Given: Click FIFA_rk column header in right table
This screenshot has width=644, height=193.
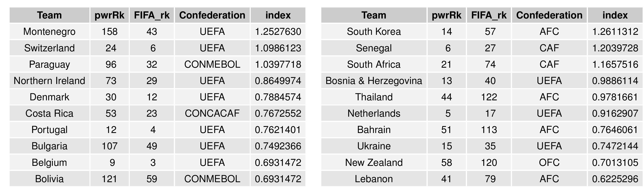Looking at the screenshot, I should click(x=489, y=15).
